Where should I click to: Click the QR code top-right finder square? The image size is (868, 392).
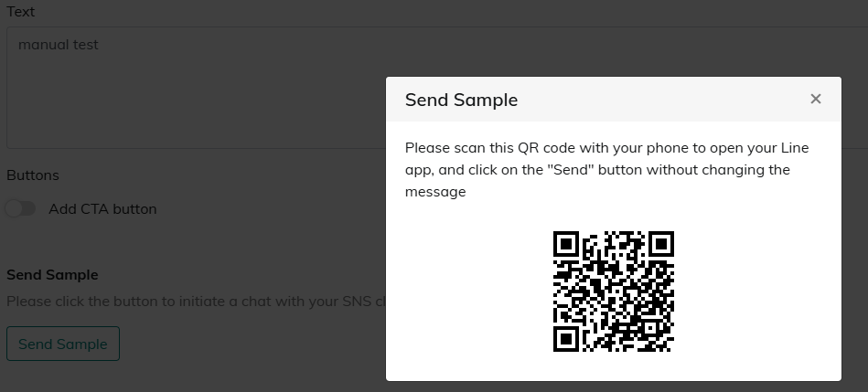pyautogui.click(x=660, y=244)
